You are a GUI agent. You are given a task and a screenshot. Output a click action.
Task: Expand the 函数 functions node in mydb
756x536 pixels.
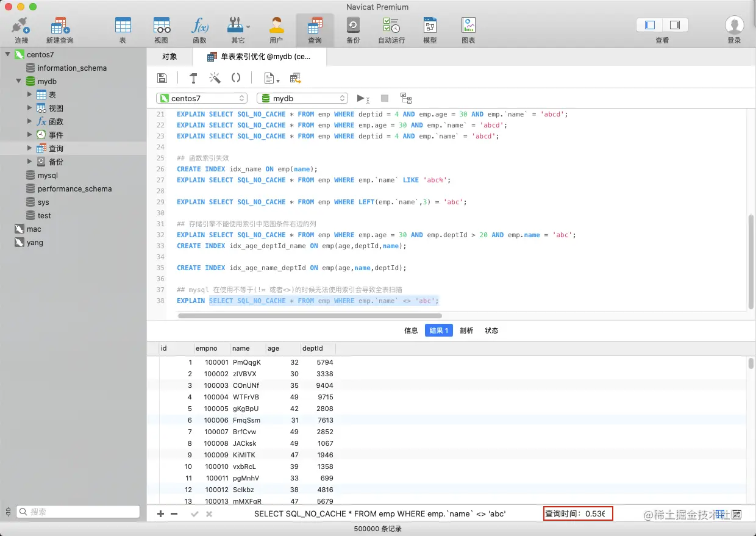pos(30,121)
